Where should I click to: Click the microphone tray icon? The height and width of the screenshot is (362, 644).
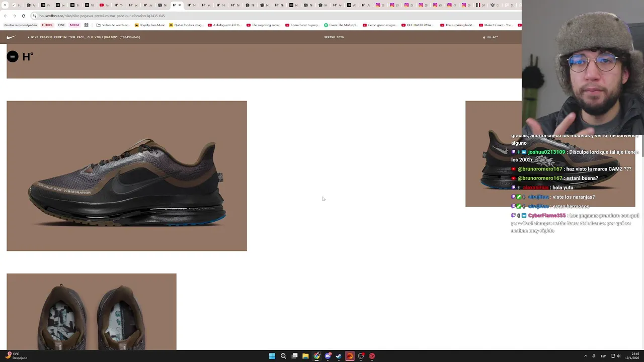594,356
